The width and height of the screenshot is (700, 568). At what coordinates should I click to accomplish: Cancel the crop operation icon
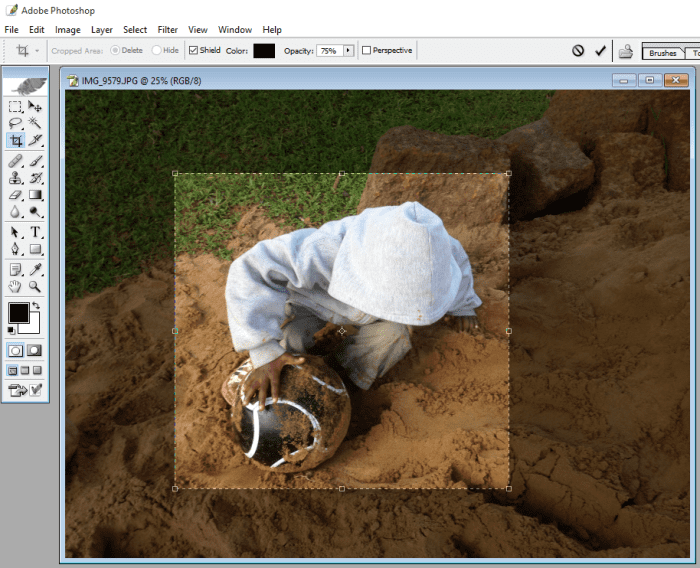pyautogui.click(x=578, y=50)
